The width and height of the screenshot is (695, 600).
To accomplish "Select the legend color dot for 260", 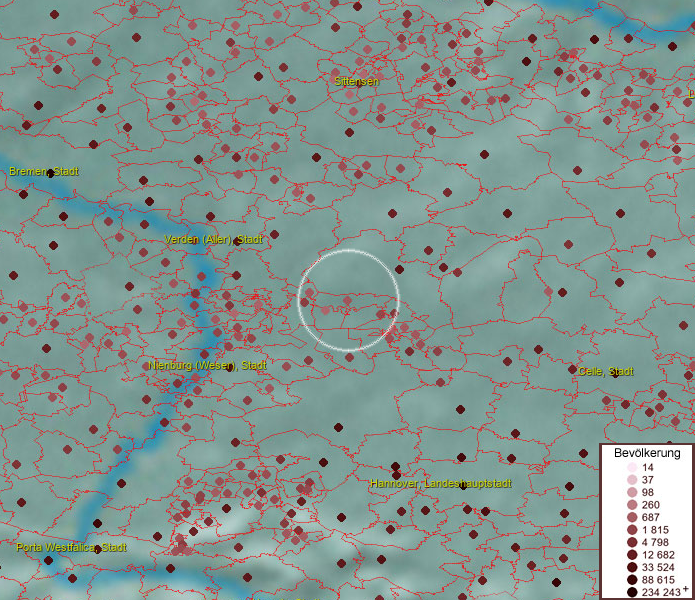I will coord(632,505).
